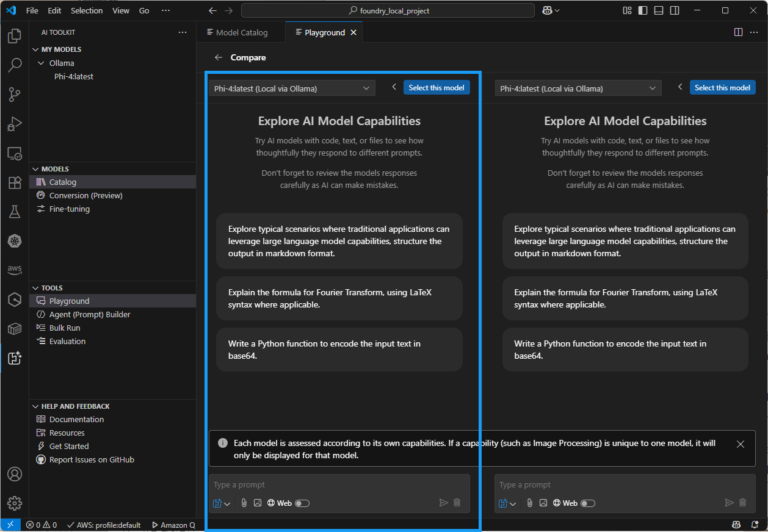
Task: Clear chat with right pane trash icon
Action: [x=742, y=503]
